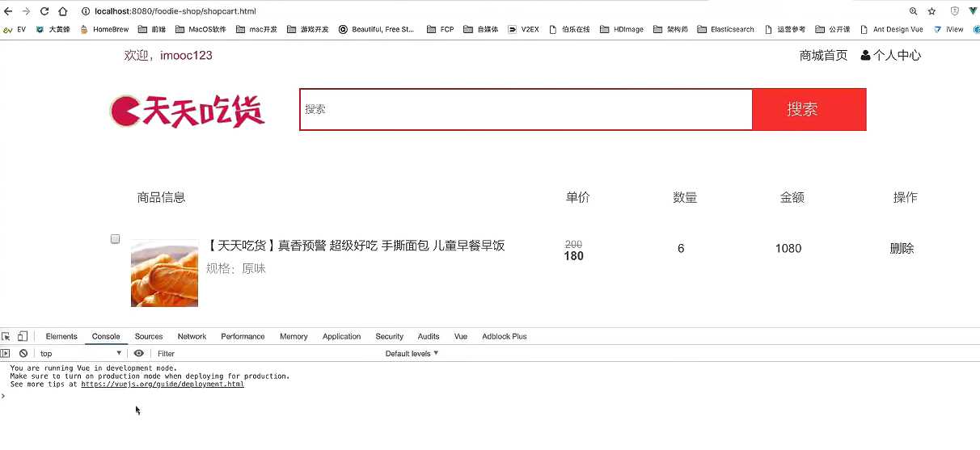980x450 pixels.
Task: Open the shield extension icon in browser toolbar
Action: pyautogui.click(x=955, y=11)
